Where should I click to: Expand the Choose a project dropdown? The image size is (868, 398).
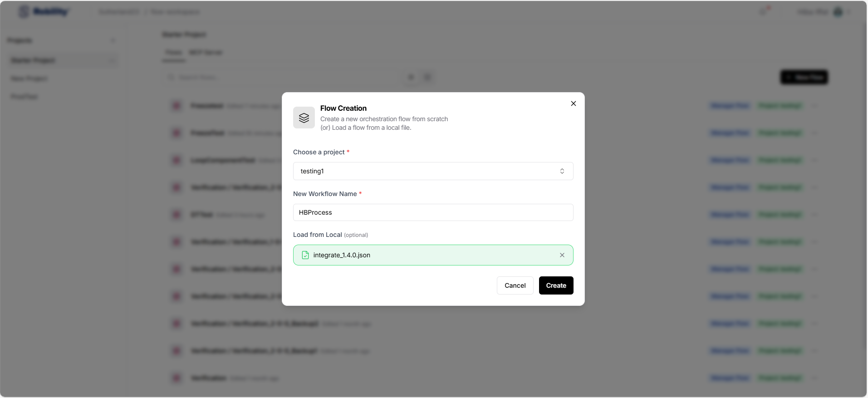click(432, 171)
